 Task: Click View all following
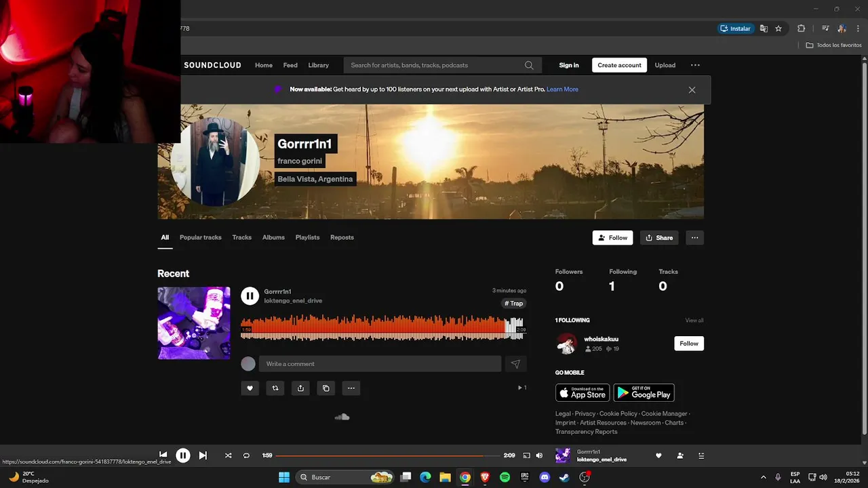(x=694, y=321)
